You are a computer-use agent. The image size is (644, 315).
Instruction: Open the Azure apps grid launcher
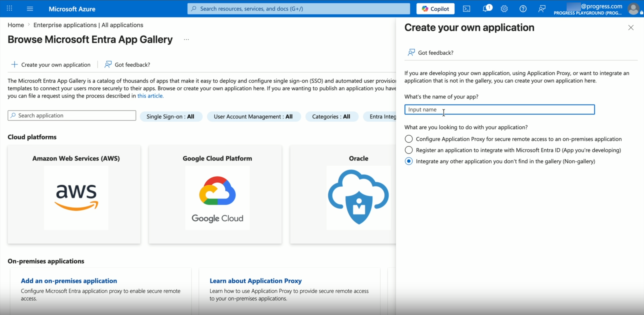point(9,9)
